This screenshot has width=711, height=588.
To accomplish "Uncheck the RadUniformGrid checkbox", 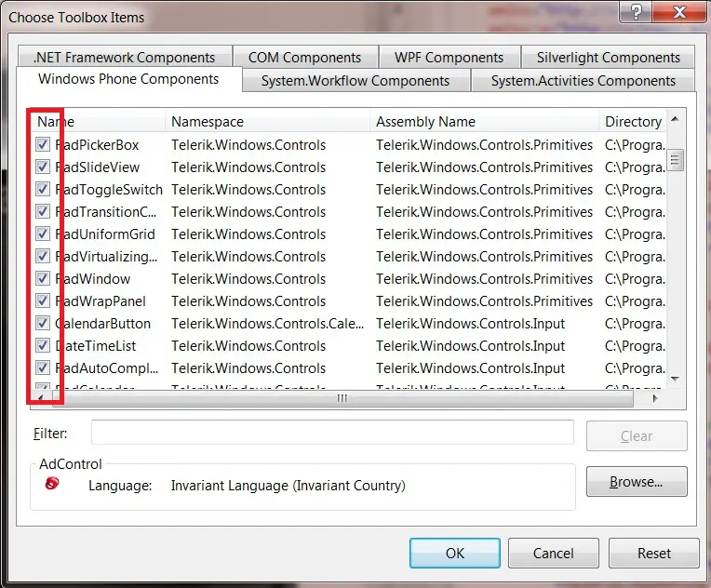I will 43,234.
